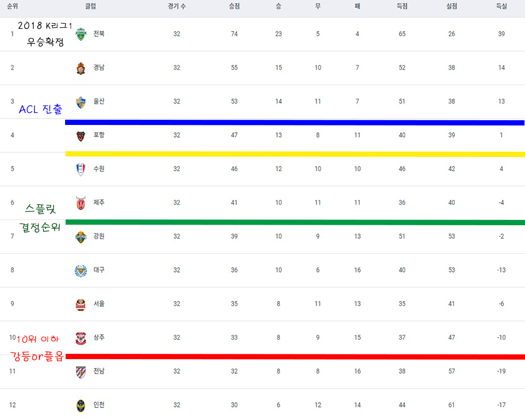The height and width of the screenshot is (420, 525).
Task: Click the 경남 club crest icon
Action: coord(80,68)
